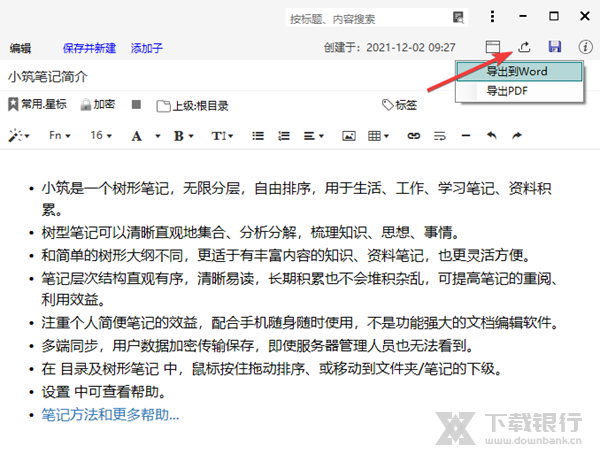Minimize the note window

pos(523,16)
